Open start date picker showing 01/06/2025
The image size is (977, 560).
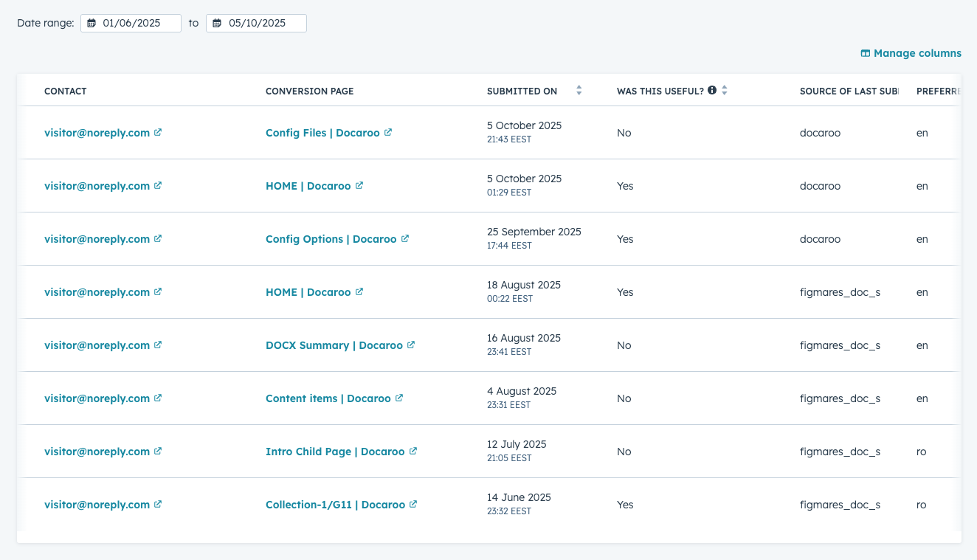(131, 24)
